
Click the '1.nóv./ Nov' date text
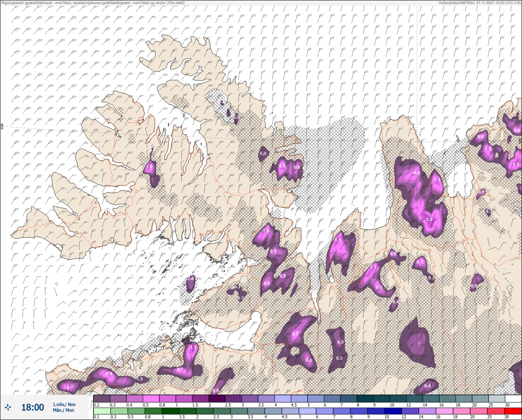pos(64,404)
